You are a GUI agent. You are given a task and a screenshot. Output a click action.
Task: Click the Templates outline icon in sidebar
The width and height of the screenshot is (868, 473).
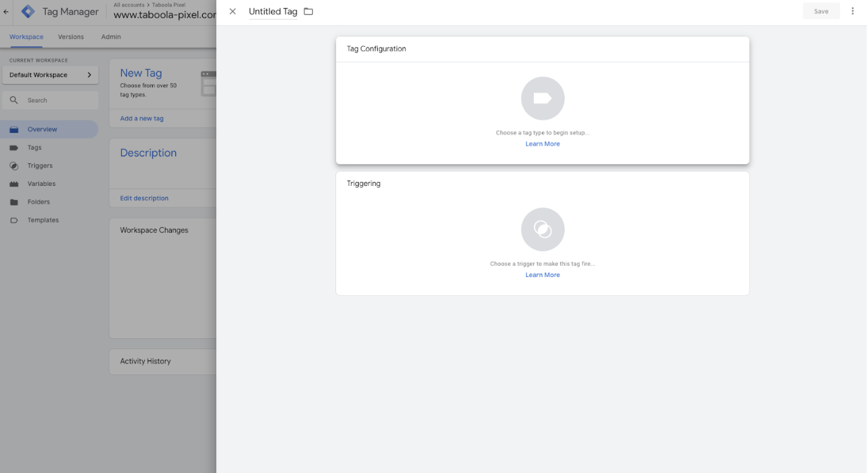14,221
